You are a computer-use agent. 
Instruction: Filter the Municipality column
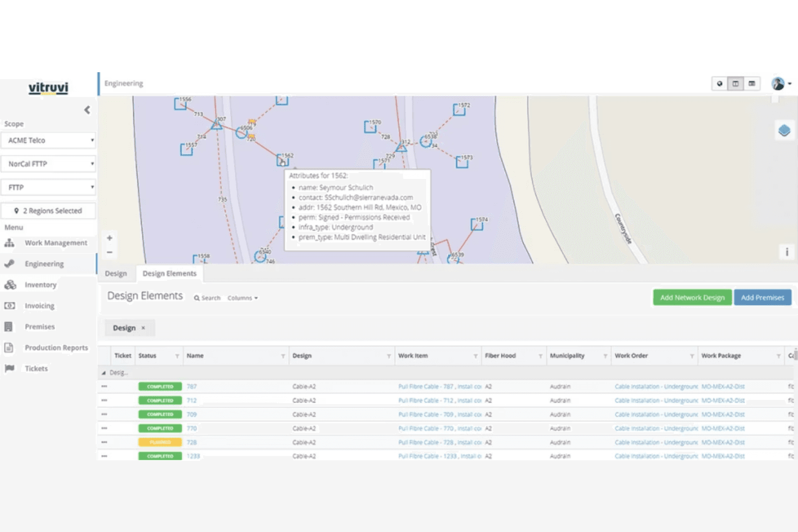click(x=605, y=356)
